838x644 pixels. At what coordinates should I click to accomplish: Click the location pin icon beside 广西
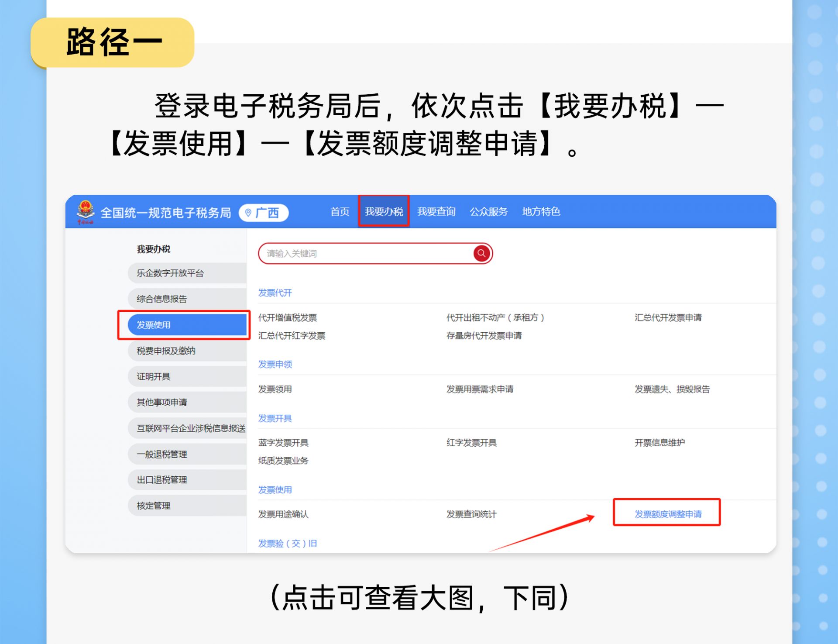248,213
